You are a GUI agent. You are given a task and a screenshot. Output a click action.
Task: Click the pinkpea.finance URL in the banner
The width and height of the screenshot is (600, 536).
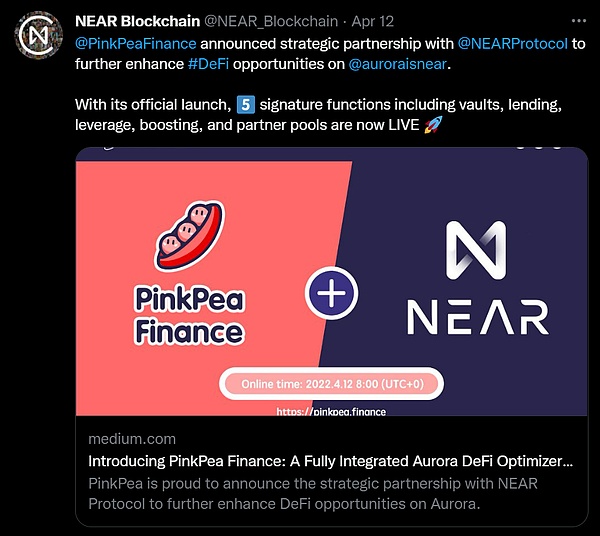pyautogui.click(x=331, y=411)
